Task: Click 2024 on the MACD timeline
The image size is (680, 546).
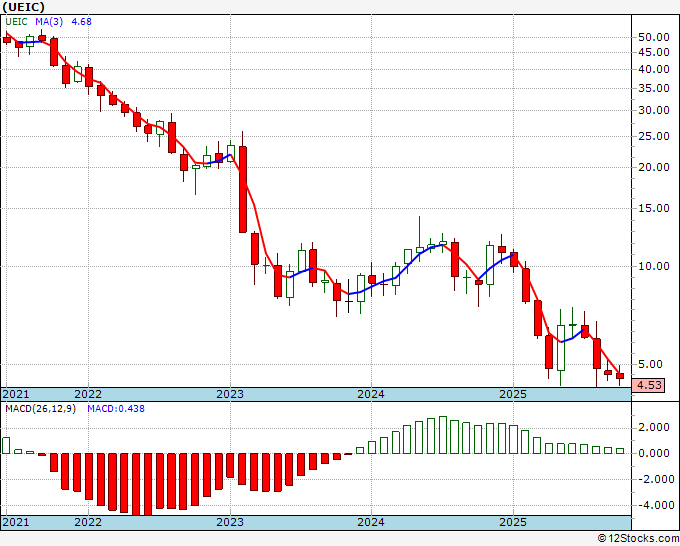Action: pos(371,522)
